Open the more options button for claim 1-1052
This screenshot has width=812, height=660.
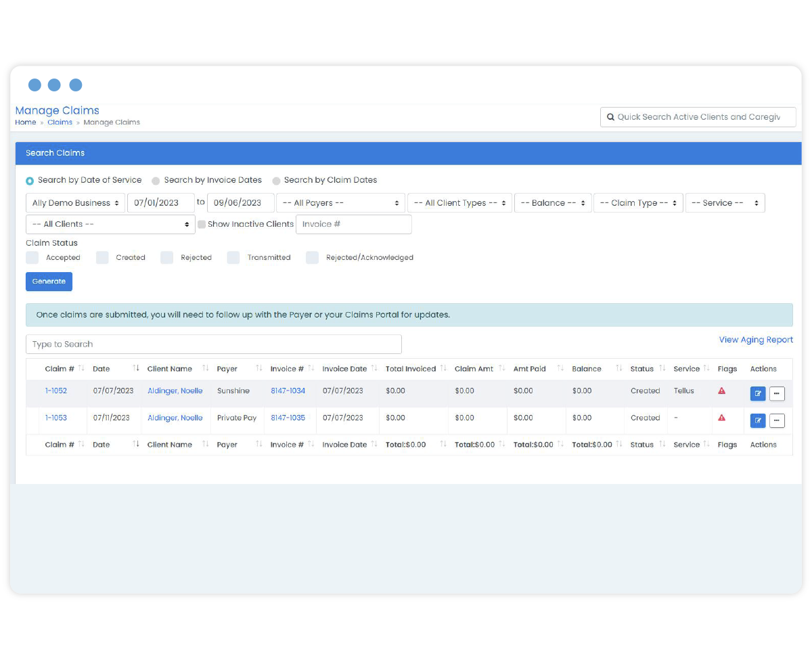777,393
